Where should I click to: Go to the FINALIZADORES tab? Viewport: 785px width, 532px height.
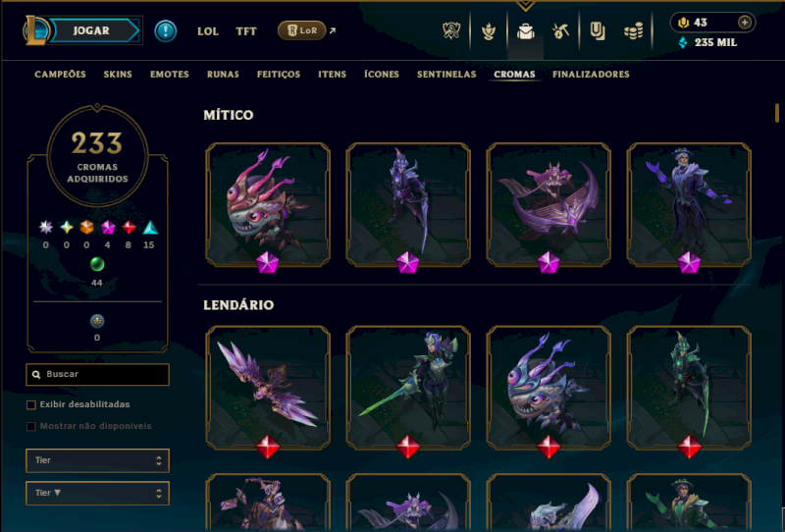click(591, 75)
